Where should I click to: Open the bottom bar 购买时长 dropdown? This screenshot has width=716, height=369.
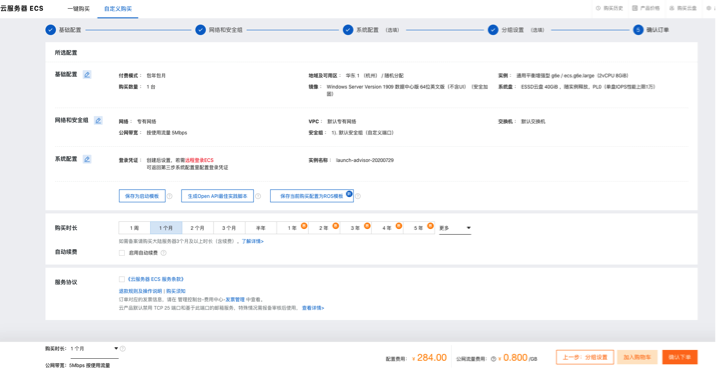tap(94, 349)
